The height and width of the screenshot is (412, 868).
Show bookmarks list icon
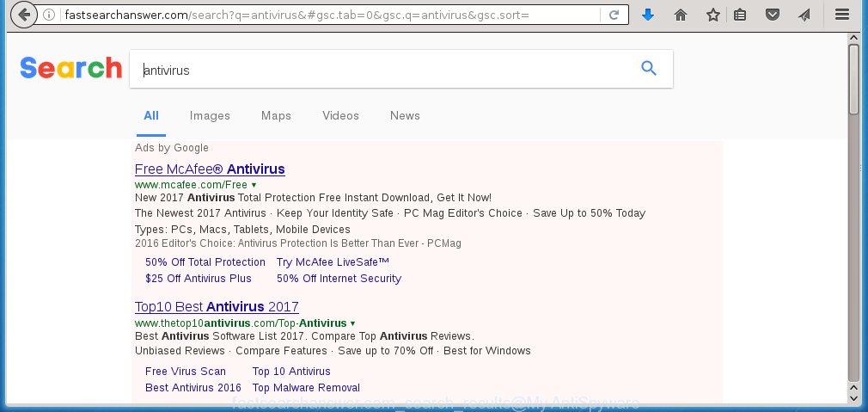(x=740, y=15)
